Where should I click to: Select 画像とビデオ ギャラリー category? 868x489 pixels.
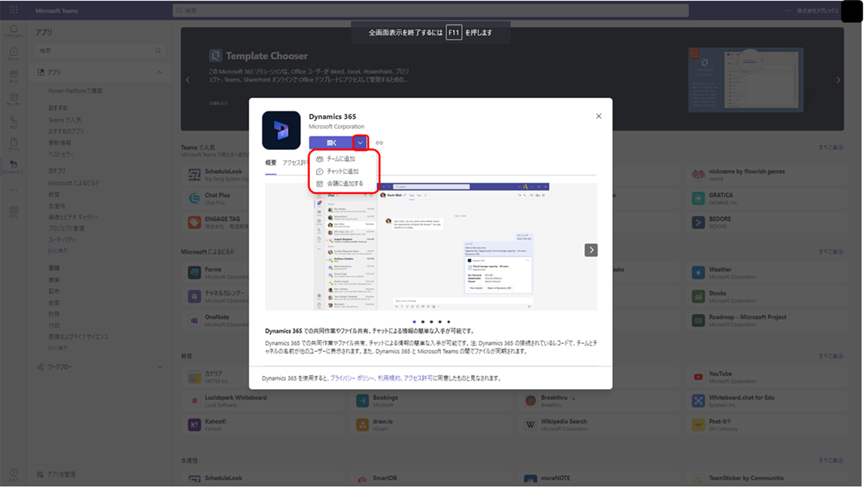point(73,217)
